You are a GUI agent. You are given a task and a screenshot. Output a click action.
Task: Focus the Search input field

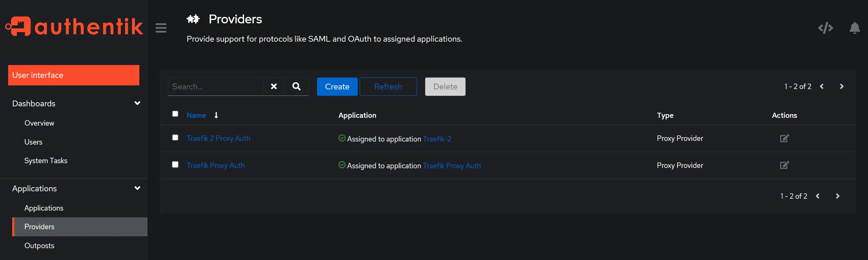click(x=216, y=87)
